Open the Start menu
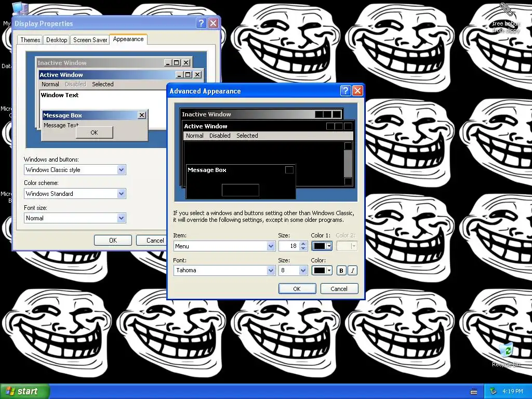 (25, 391)
